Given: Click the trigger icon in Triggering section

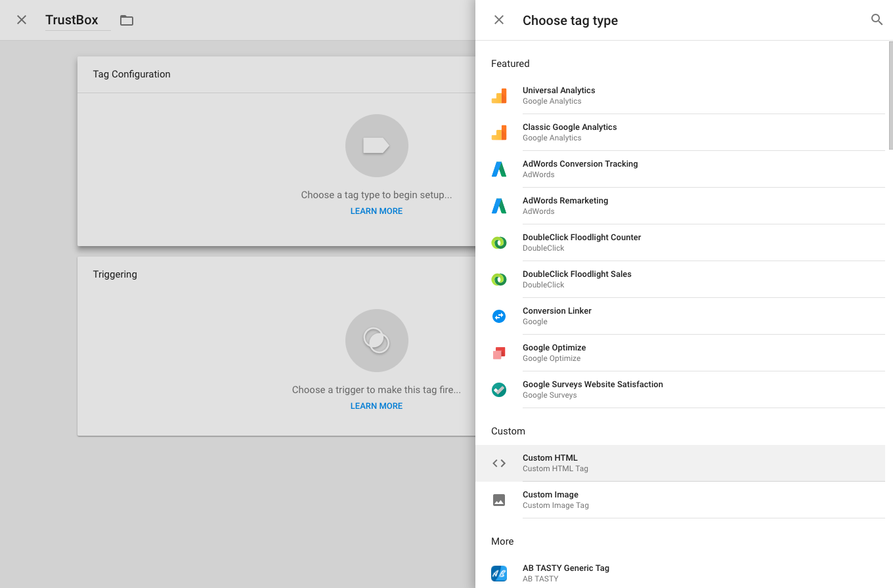Looking at the screenshot, I should point(376,341).
